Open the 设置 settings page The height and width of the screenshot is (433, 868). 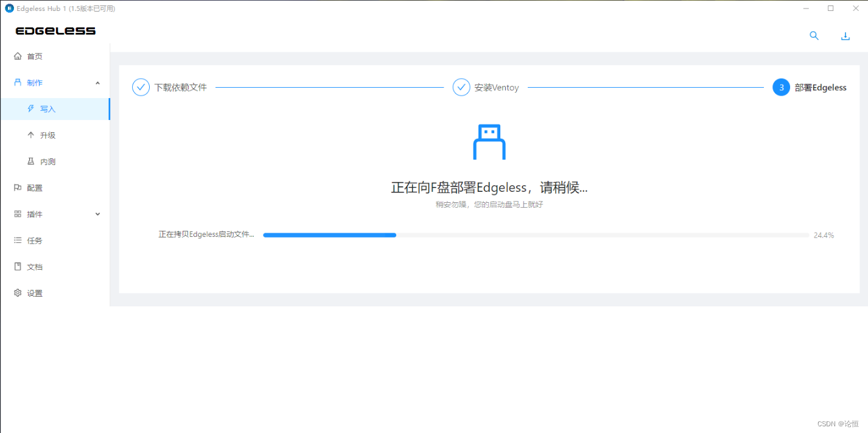coord(29,292)
